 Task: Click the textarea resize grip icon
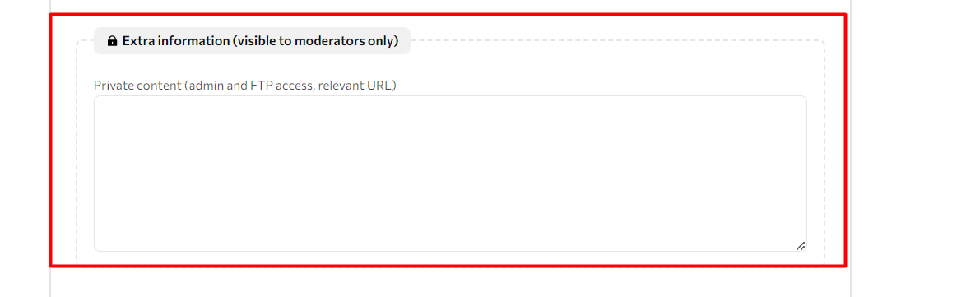[x=801, y=246]
